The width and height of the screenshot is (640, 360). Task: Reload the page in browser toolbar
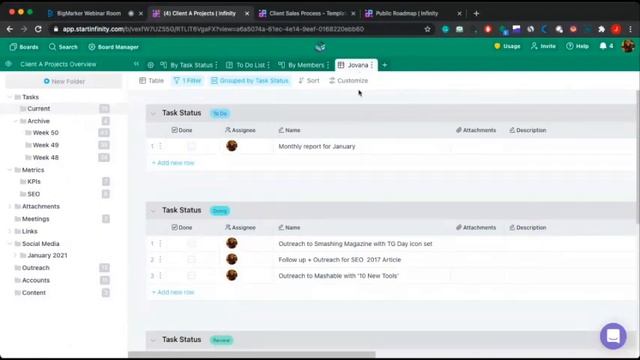click(x=38, y=29)
